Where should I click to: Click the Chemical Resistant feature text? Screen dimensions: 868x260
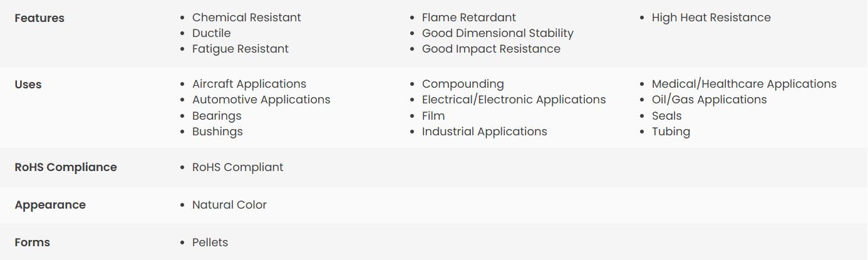click(x=247, y=18)
